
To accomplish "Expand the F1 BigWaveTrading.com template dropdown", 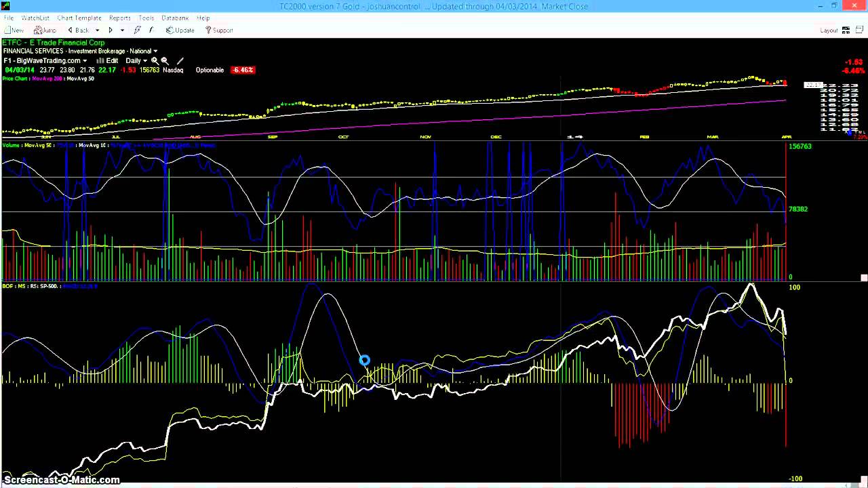I will coord(84,61).
